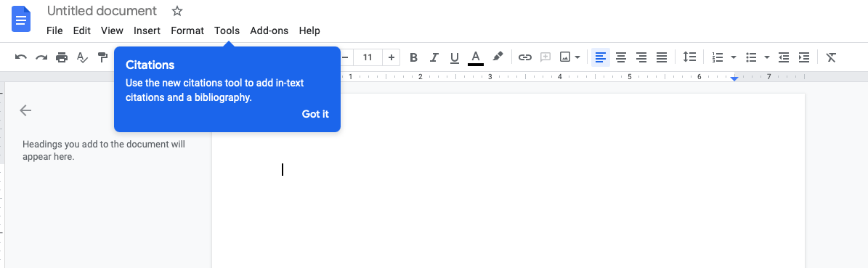
Task: Increase font size with plus button
Action: pos(392,57)
